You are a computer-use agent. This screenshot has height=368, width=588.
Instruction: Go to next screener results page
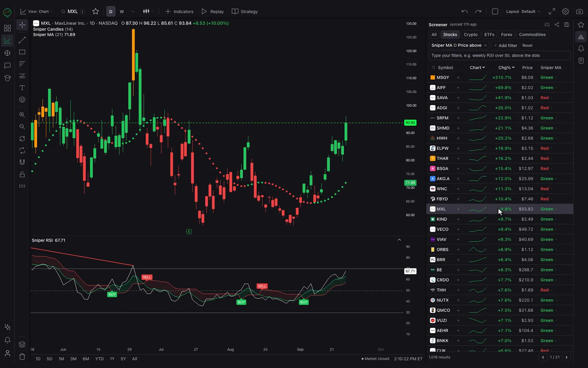pos(566,357)
